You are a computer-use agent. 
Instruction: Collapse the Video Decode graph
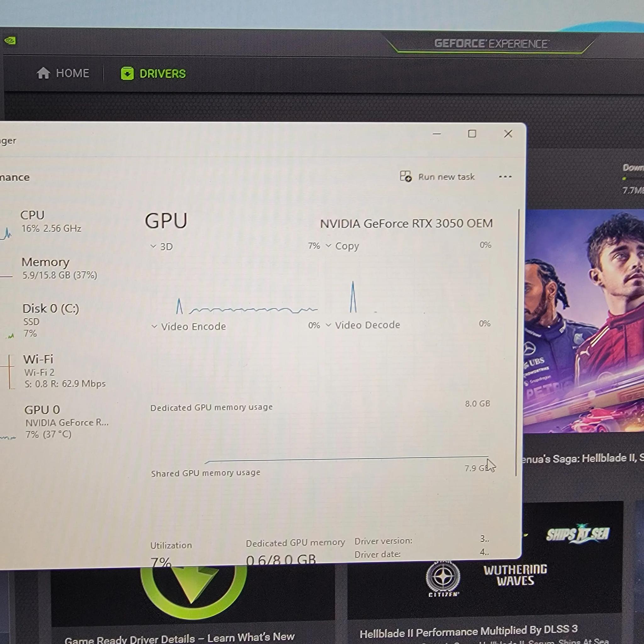click(x=329, y=325)
